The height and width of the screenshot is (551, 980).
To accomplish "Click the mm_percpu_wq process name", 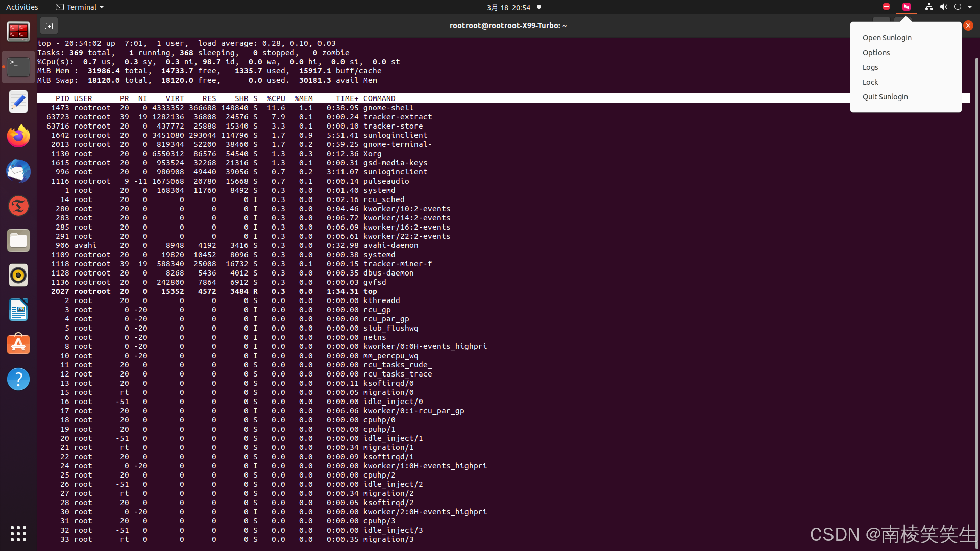I will [391, 356].
